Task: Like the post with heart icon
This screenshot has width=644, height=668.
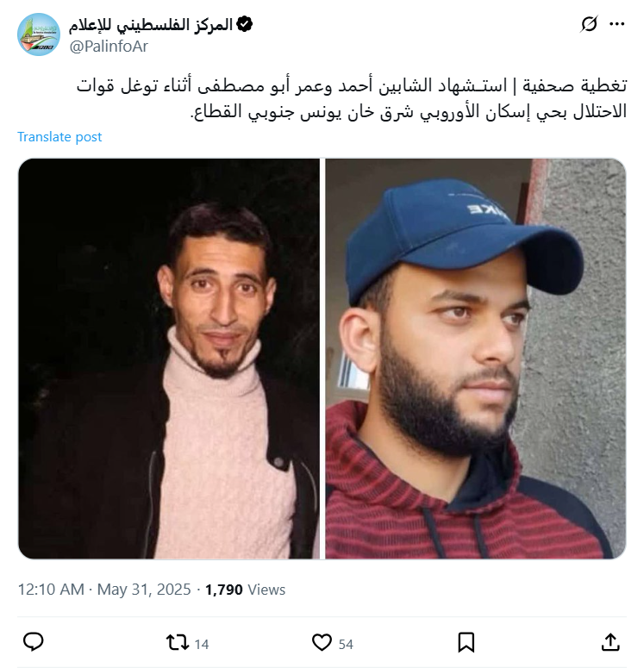Action: (322, 642)
